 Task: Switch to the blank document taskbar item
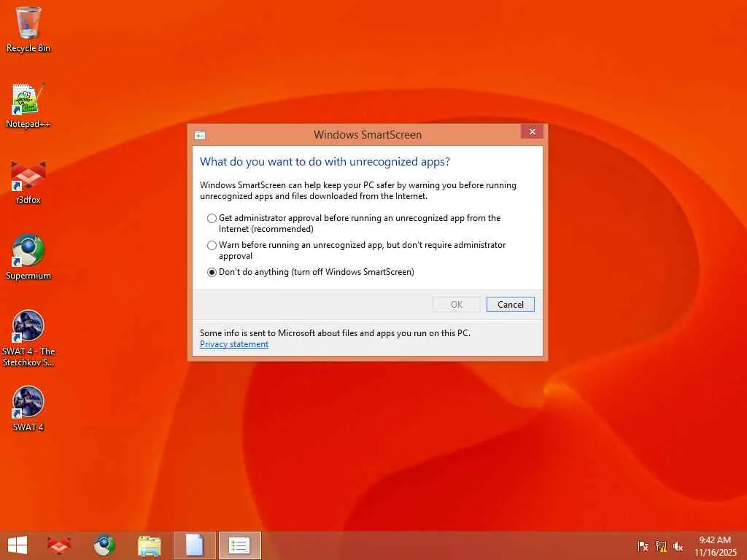[x=194, y=545]
